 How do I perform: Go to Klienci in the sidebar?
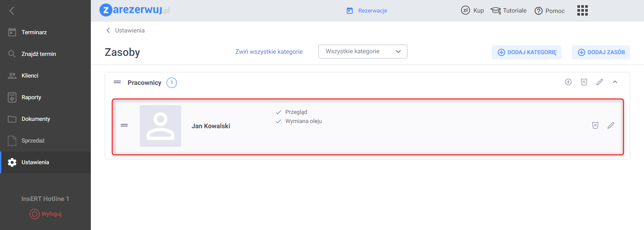pyautogui.click(x=30, y=76)
